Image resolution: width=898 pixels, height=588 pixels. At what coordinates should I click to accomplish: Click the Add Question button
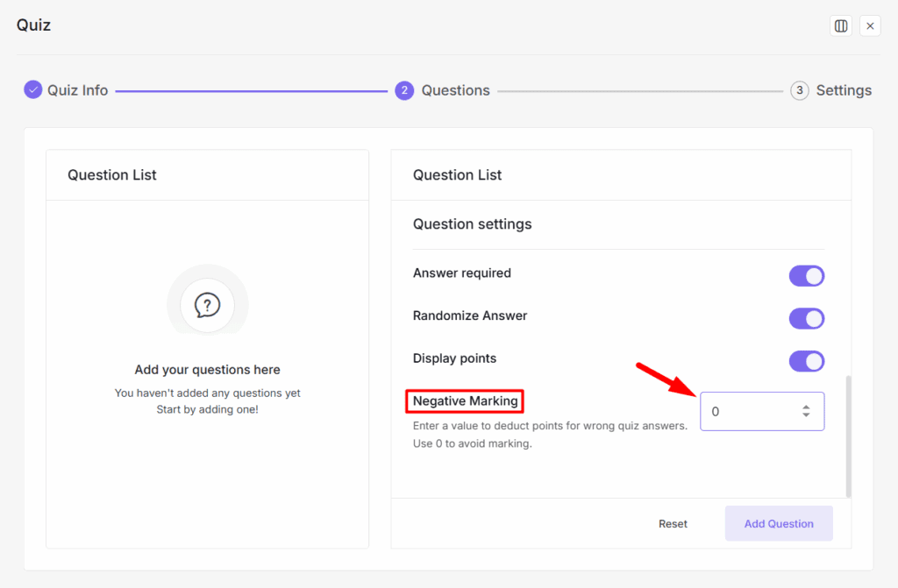(779, 523)
